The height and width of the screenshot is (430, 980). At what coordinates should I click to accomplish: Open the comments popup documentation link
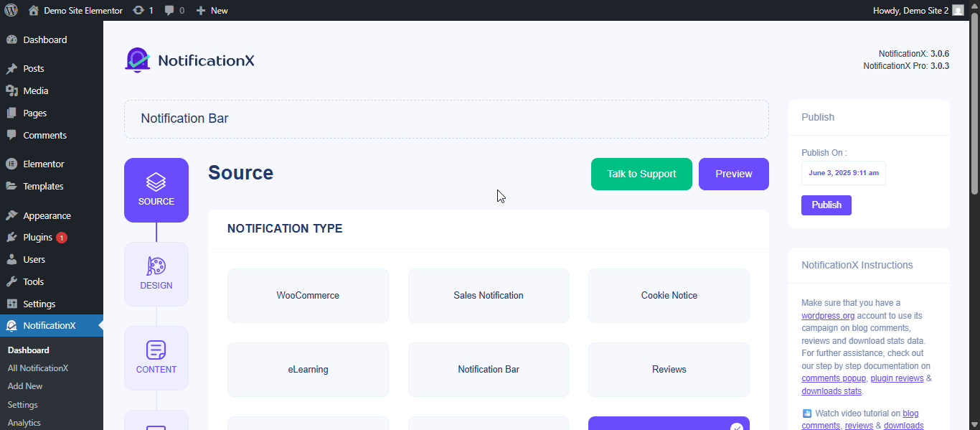tap(834, 378)
